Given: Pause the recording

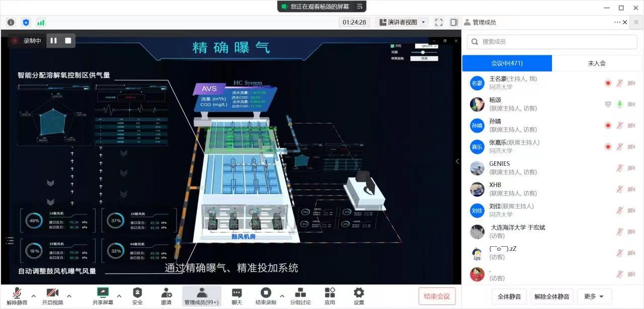Looking at the screenshot, I should pyautogui.click(x=54, y=41).
